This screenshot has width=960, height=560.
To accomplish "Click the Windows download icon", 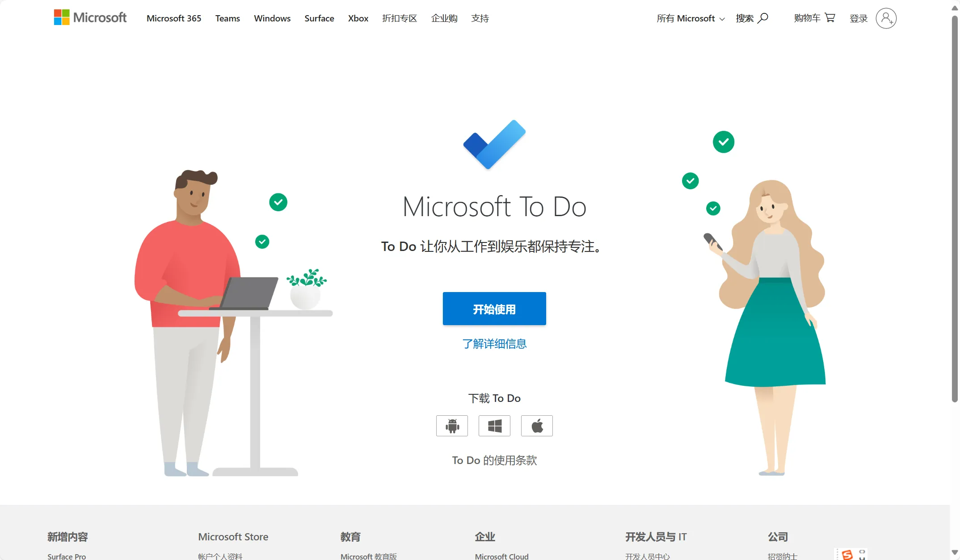I will pyautogui.click(x=494, y=425).
